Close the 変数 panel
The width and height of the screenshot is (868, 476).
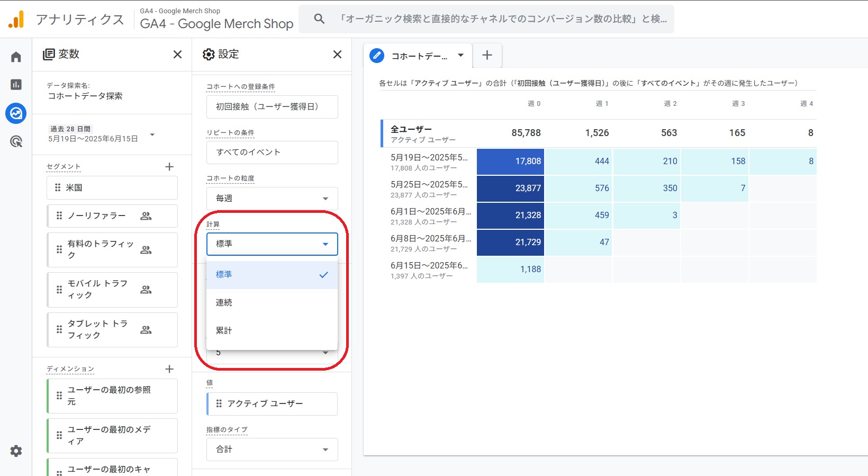click(x=177, y=55)
